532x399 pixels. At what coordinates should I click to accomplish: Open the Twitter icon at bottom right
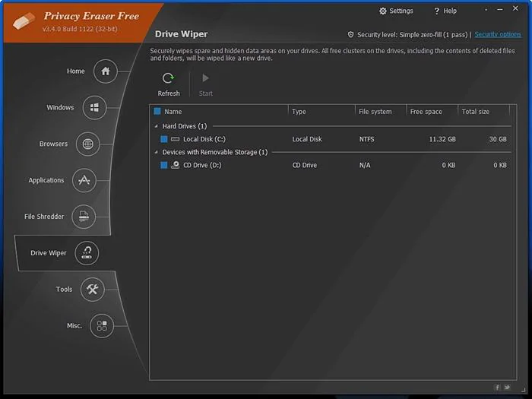pyautogui.click(x=507, y=387)
